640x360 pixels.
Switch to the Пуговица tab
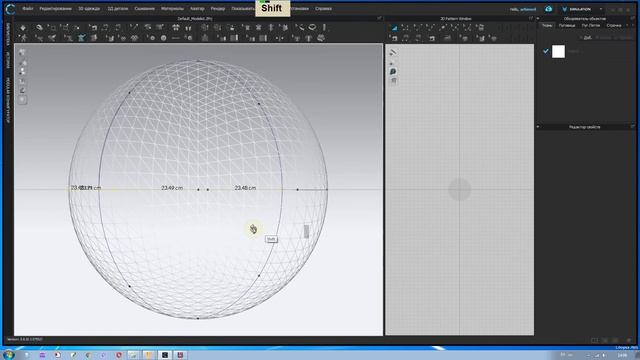pyautogui.click(x=567, y=25)
